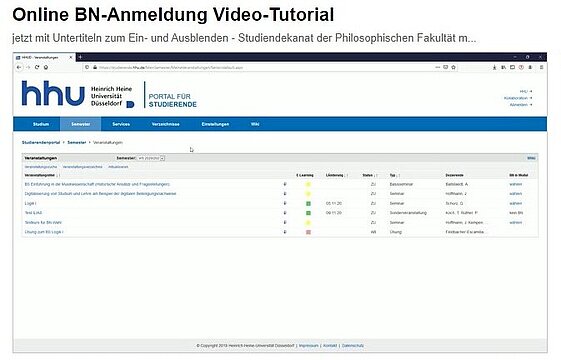Click wählen in the Basisseminar row
The width and height of the screenshot is (561, 360).
516,184
